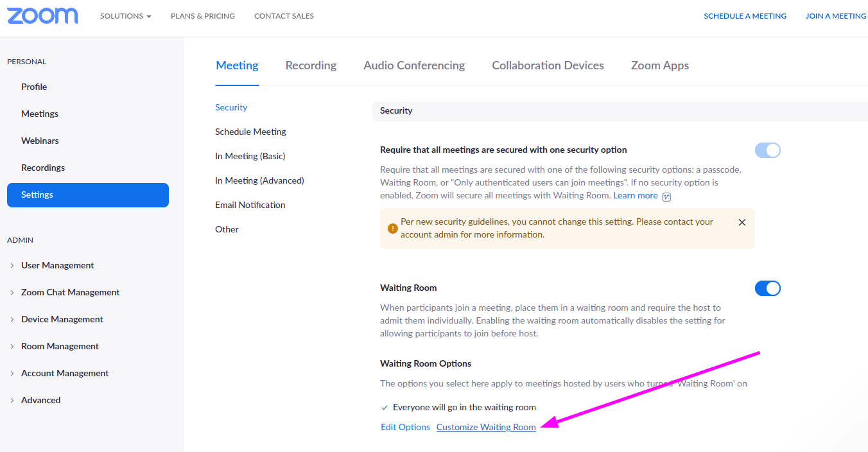Viewport: 868px width, 452px height.
Task: Click the ADMIN sidebar heading
Action: pos(20,240)
